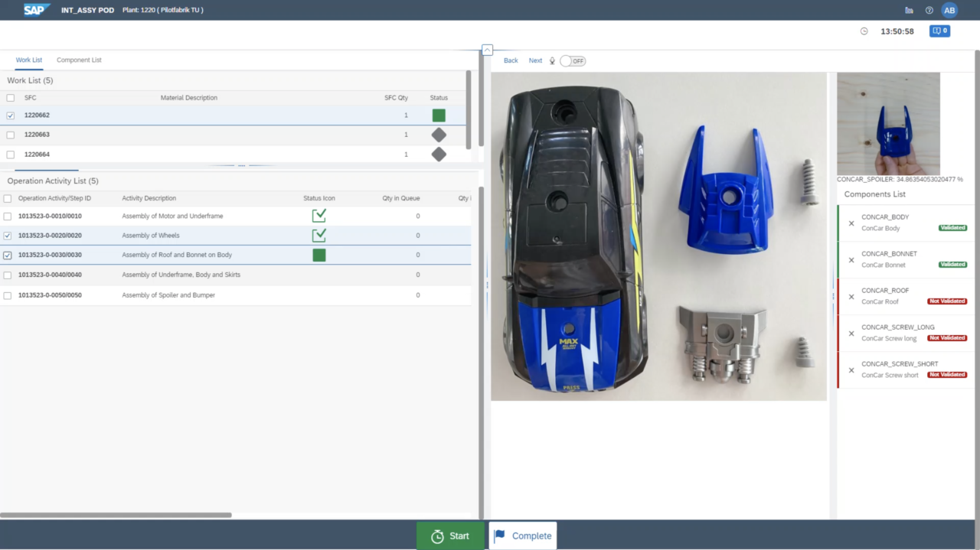
Task: Switch the voice control toggle from OFF
Action: [572, 60]
